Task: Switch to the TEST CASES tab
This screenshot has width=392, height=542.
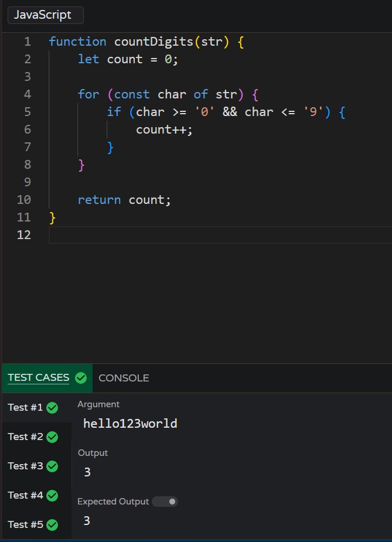Action: pos(47,378)
